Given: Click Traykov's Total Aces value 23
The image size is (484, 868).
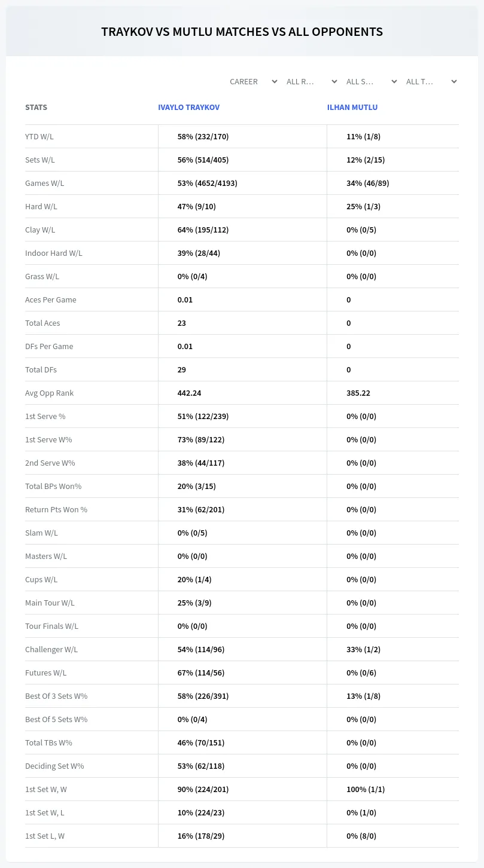Looking at the screenshot, I should click(x=182, y=323).
